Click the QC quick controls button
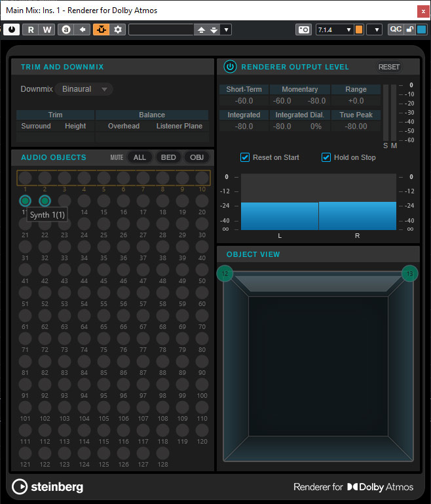431x504 pixels. 396,29
